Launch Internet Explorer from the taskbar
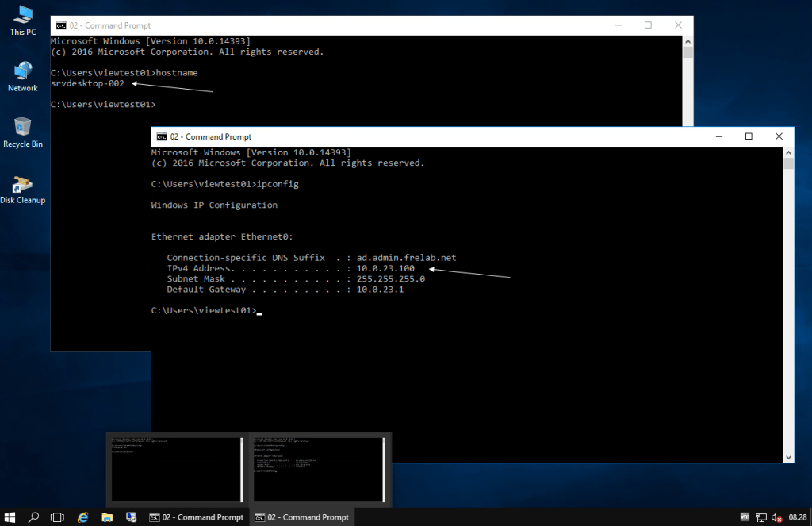This screenshot has width=812, height=526. tap(82, 517)
